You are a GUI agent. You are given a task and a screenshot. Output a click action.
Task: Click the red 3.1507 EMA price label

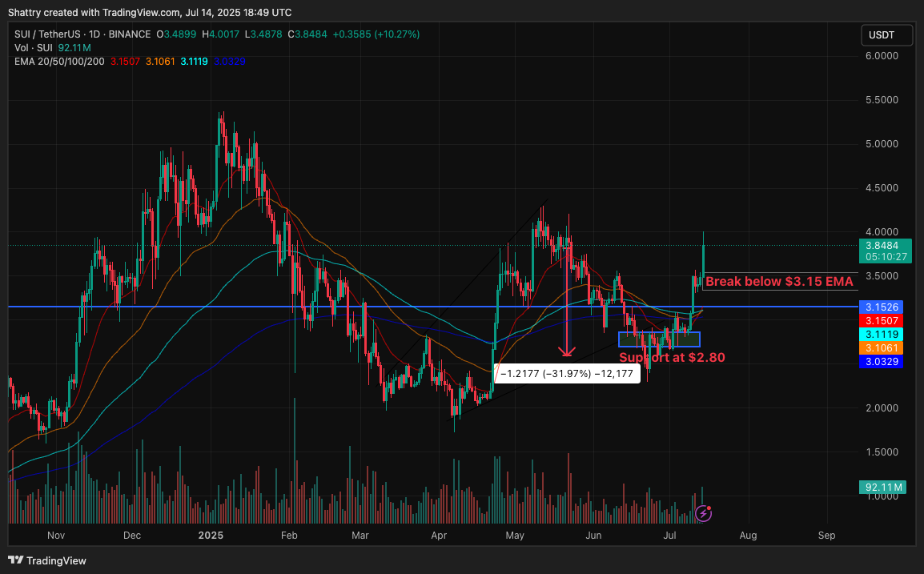(881, 320)
